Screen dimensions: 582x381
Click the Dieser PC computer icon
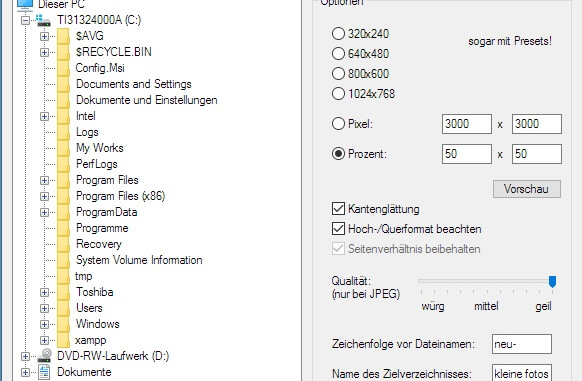pyautogui.click(x=25, y=4)
